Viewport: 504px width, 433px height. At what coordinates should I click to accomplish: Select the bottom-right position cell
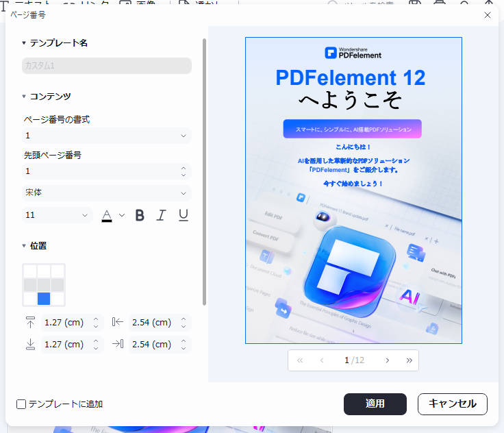58,299
